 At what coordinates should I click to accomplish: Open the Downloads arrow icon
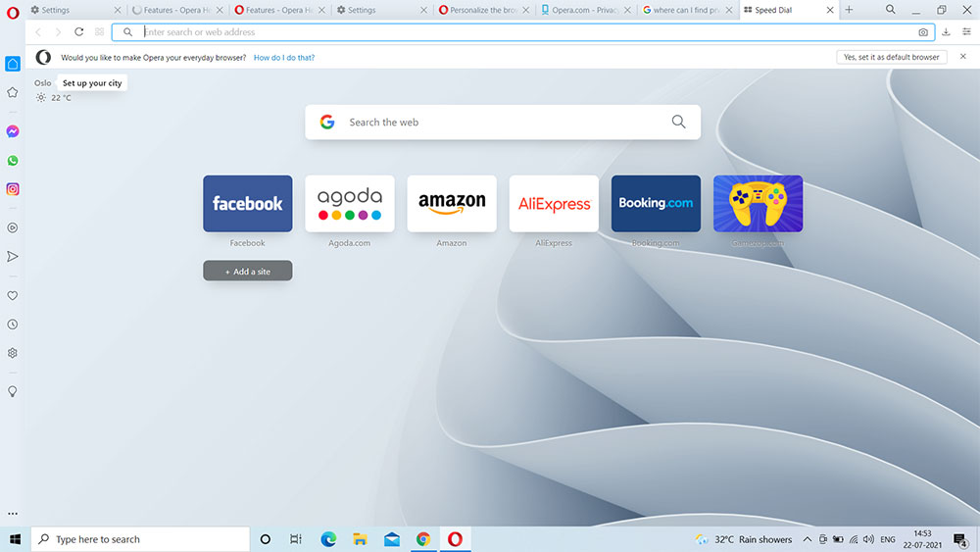click(x=947, y=32)
